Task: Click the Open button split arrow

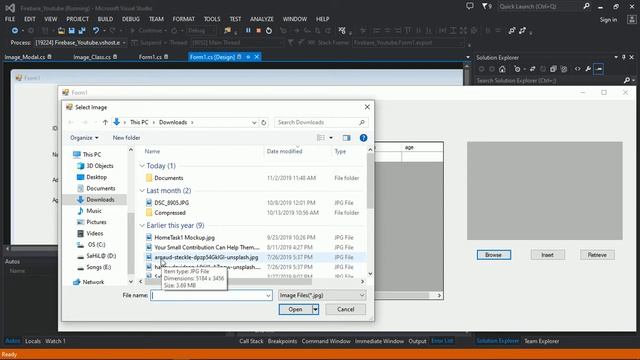Action: [316, 309]
